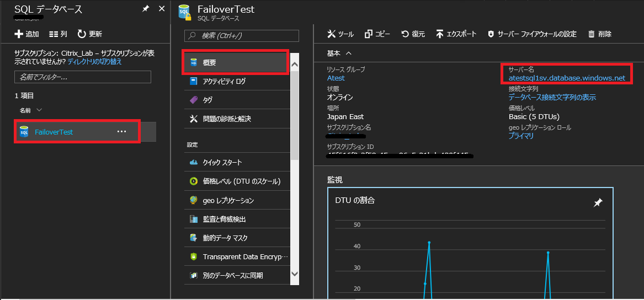Click the 追加 plus button
The width and height of the screenshot is (644, 300).
26,34
